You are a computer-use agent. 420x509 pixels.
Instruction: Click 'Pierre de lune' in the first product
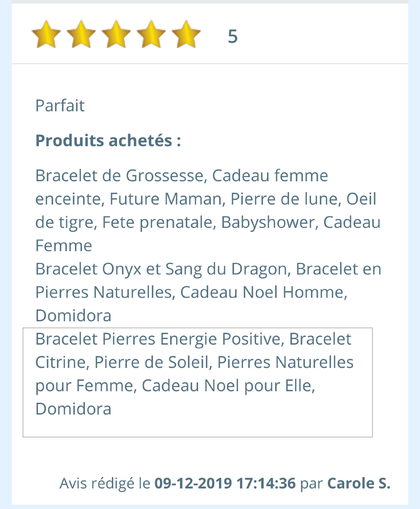pos(284,199)
